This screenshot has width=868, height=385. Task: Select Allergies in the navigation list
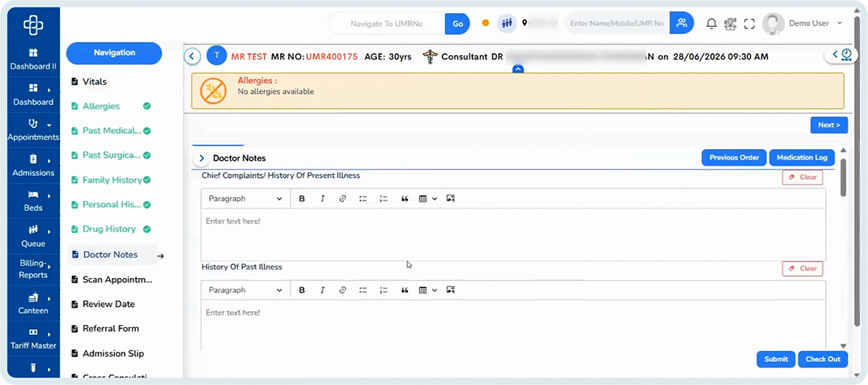click(x=111, y=106)
